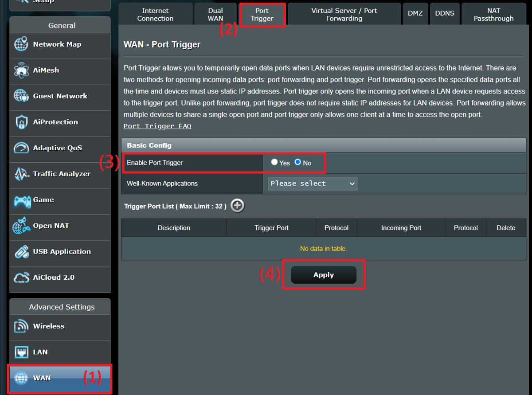Click the Guest Network globe icon
The height and width of the screenshot is (395, 532).
coord(21,96)
